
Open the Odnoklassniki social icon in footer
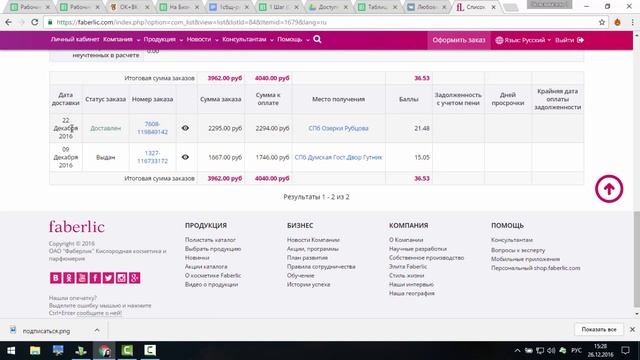[x=69, y=278]
